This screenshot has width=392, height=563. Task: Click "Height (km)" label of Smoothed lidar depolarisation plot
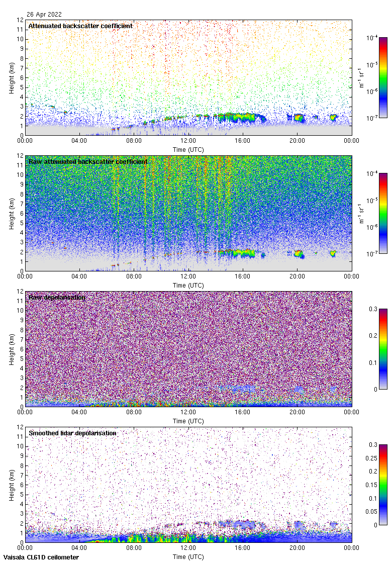[12, 485]
